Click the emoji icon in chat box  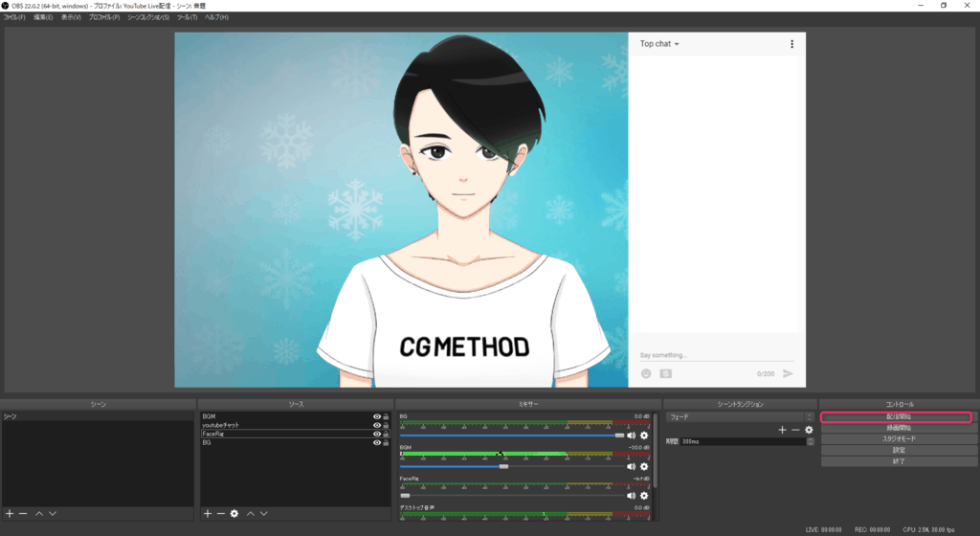click(x=646, y=373)
